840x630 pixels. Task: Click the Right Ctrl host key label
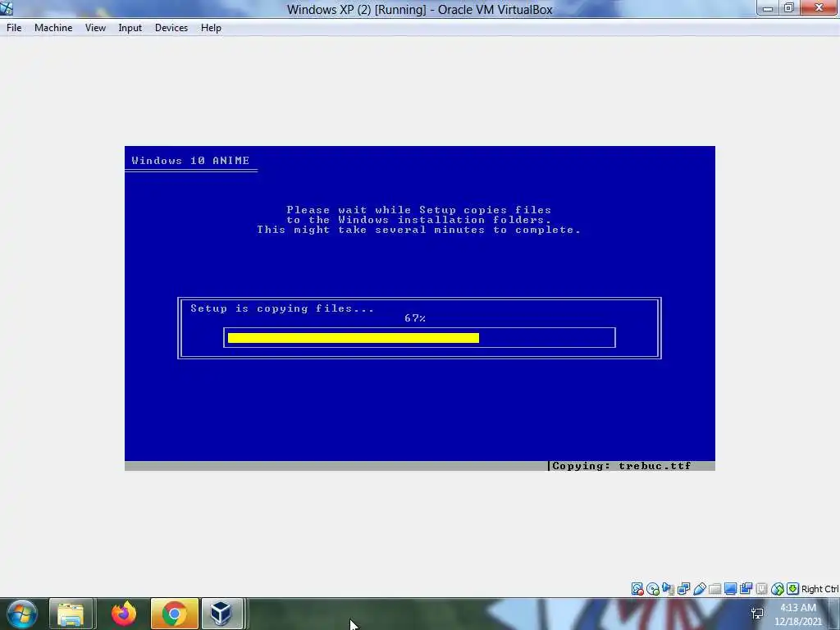pos(820,589)
